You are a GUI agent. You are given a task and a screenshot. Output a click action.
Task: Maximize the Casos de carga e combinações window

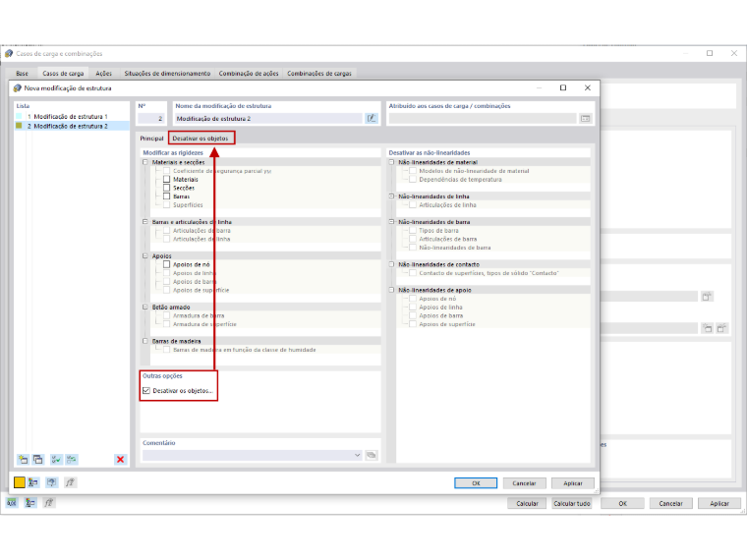(x=710, y=53)
